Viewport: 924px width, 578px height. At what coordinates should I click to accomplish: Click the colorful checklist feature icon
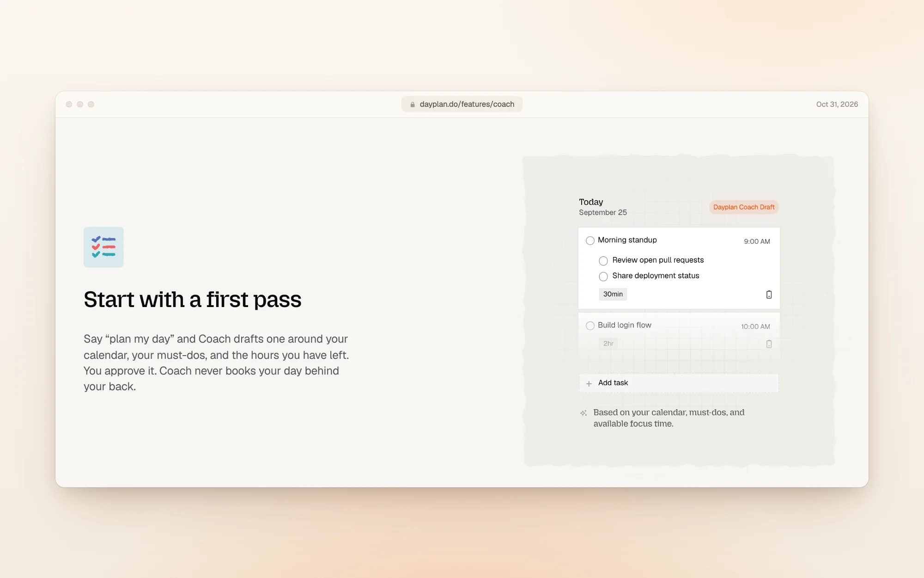[103, 247]
